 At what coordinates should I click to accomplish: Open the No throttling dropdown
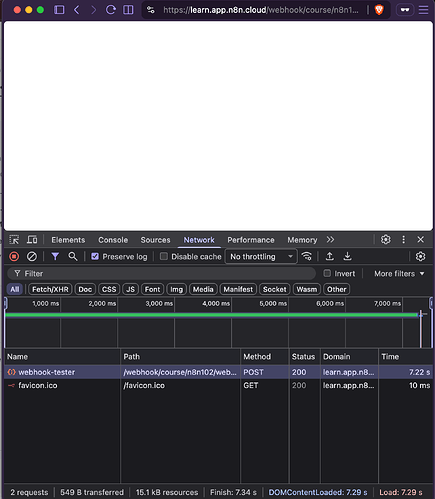click(x=261, y=256)
